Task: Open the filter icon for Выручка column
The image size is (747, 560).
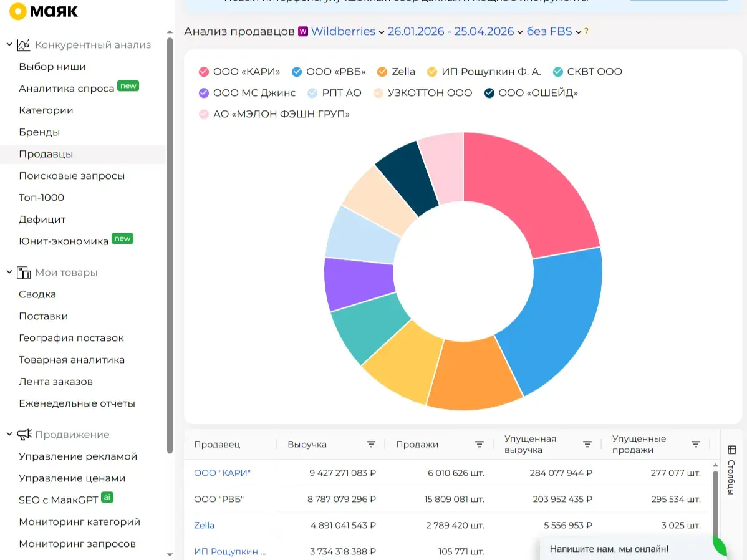Action: [x=370, y=444]
